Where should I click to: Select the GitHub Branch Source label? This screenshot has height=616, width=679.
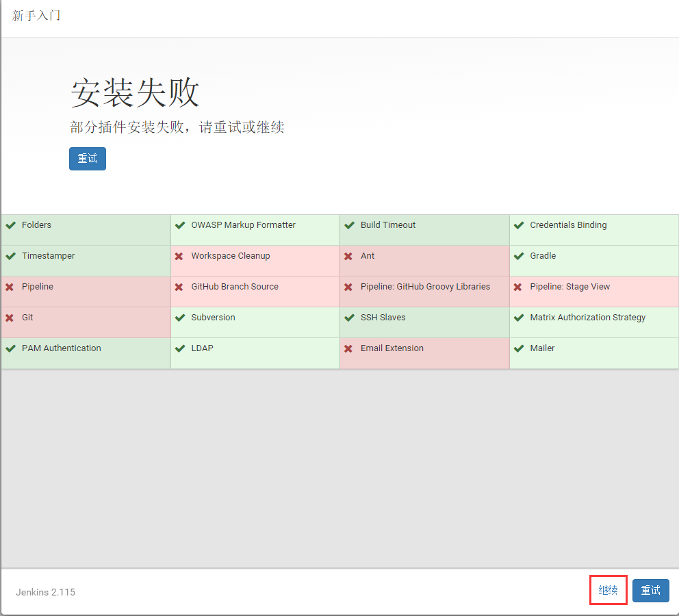click(235, 286)
